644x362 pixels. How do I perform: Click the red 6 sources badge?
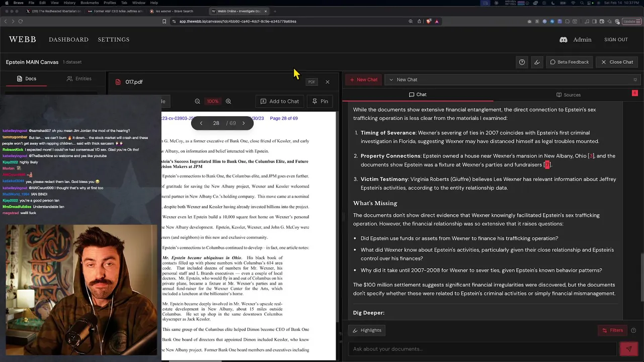tap(635, 93)
